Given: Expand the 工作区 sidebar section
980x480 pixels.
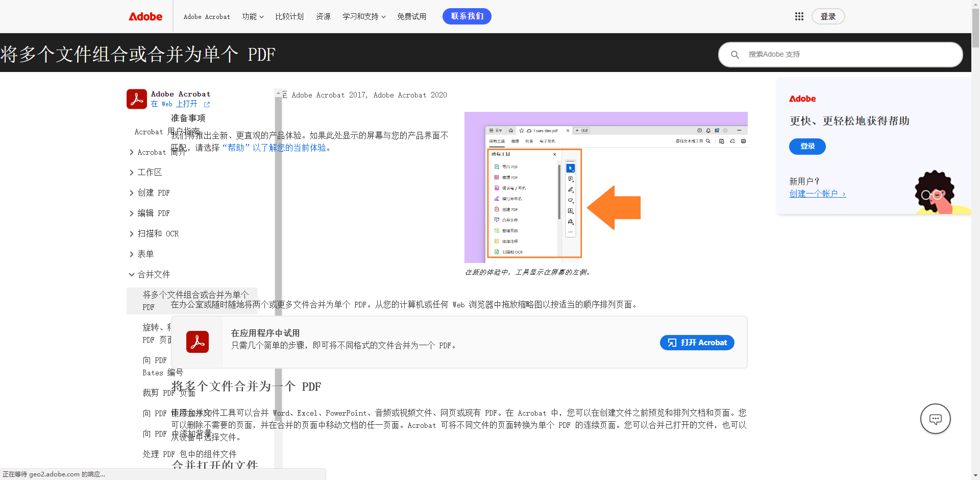Looking at the screenshot, I should click(132, 173).
